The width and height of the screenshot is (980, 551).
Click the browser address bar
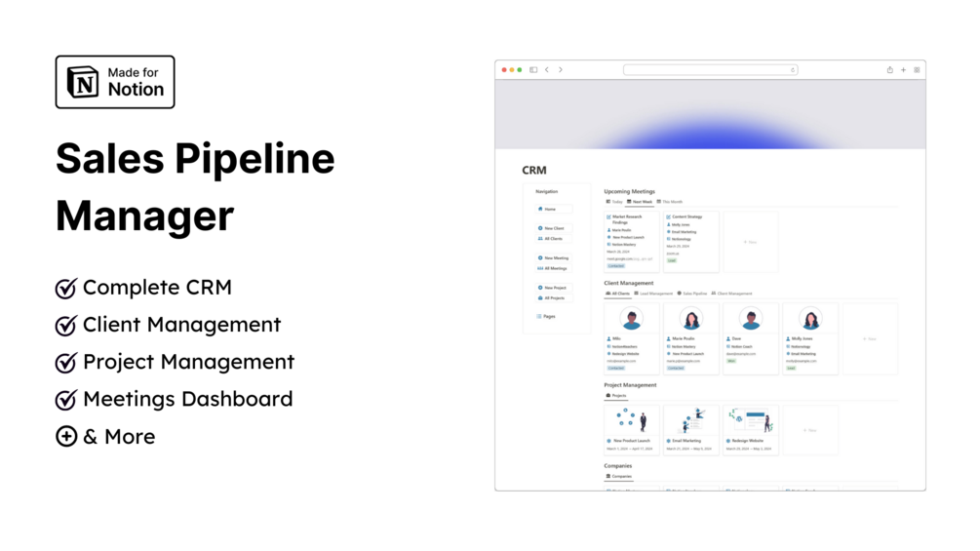coord(710,70)
